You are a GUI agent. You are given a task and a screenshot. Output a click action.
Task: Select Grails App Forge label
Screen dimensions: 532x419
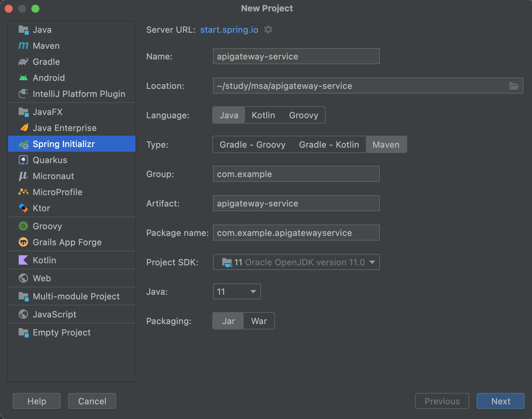click(x=67, y=242)
